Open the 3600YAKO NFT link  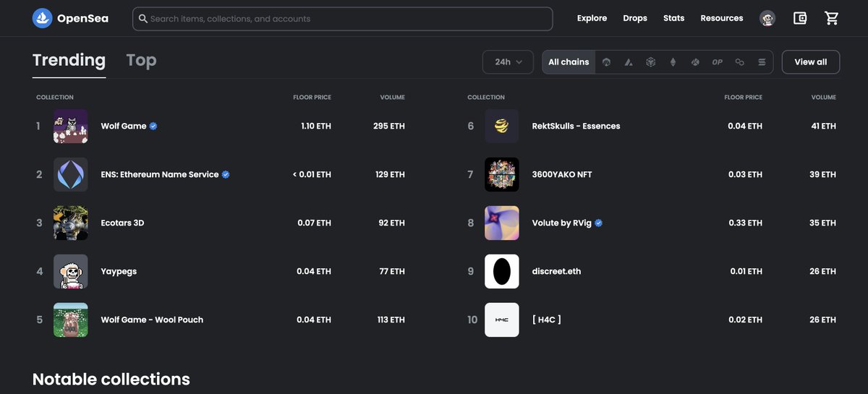562,174
